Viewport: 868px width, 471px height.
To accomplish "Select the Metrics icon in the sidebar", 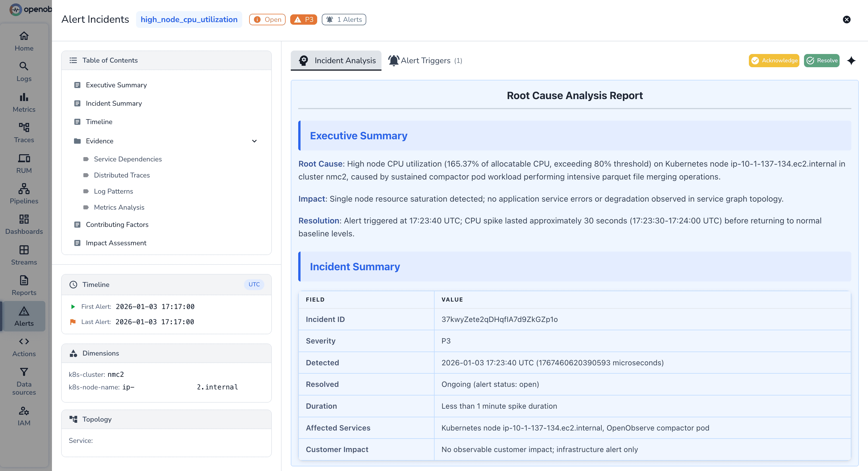I will (x=24, y=102).
